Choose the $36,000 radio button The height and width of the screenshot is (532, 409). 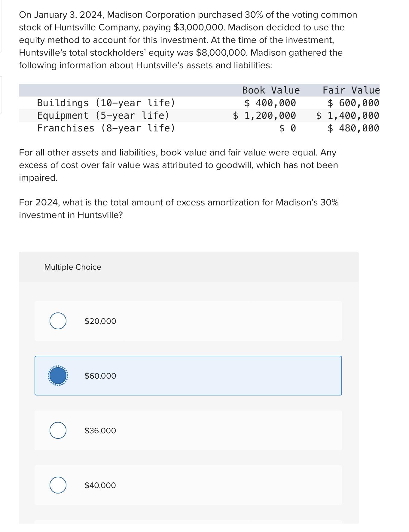[x=58, y=431]
